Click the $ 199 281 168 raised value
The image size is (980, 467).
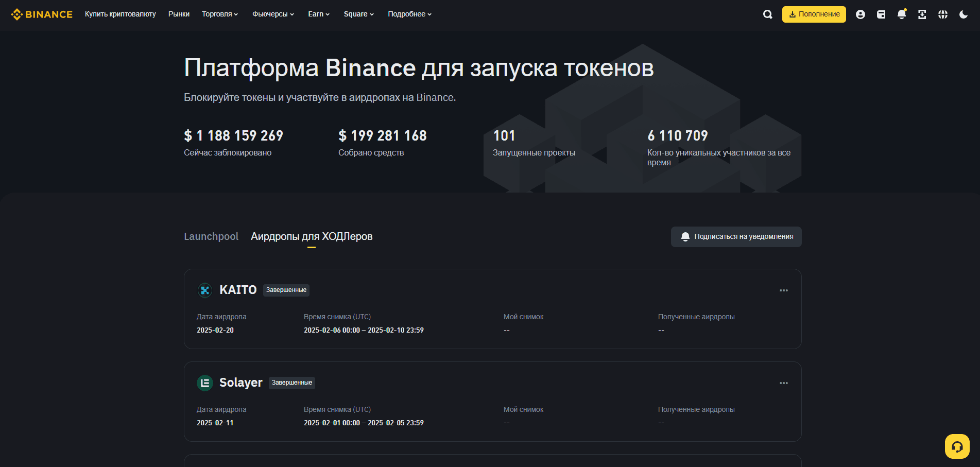383,136
